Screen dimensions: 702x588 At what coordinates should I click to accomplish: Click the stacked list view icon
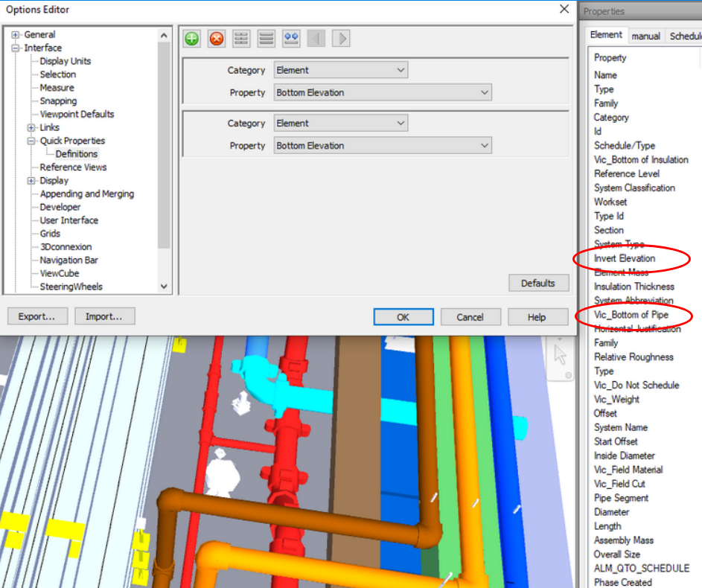pyautogui.click(x=266, y=38)
